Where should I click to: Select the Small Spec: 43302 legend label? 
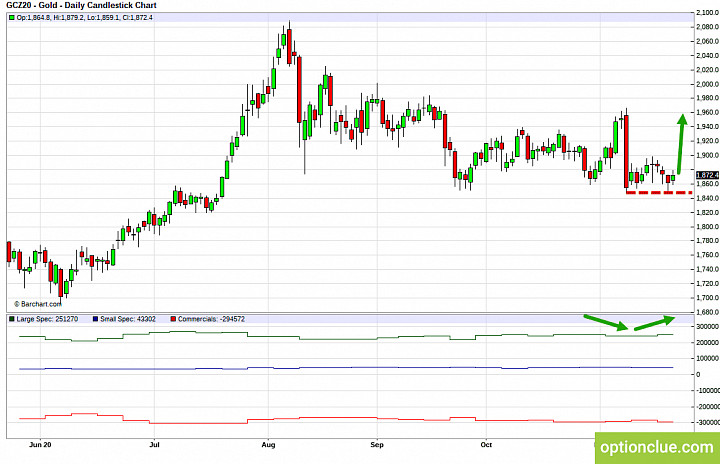click(x=128, y=319)
